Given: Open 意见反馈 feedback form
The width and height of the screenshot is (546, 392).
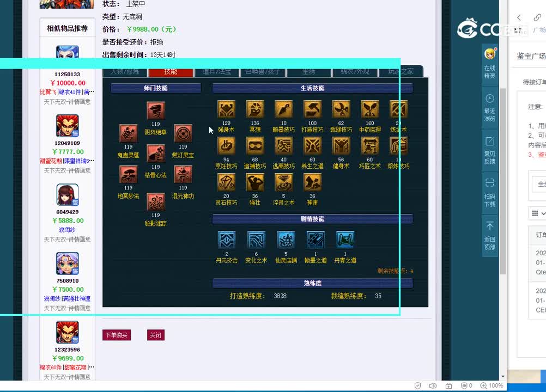Looking at the screenshot, I should 489,151.
